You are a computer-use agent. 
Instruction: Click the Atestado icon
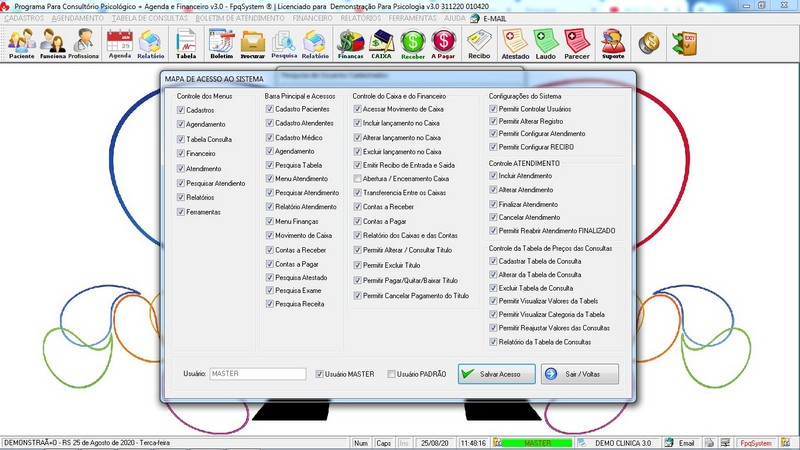515,42
